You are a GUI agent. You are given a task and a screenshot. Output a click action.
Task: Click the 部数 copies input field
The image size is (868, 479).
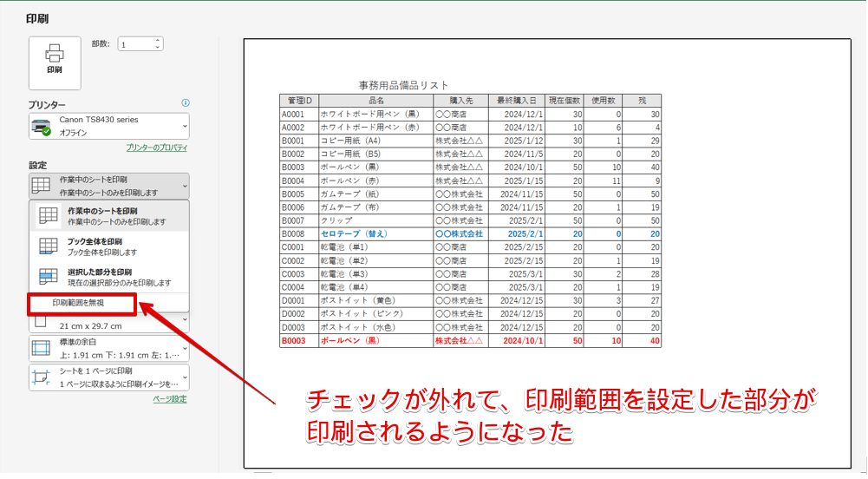pyautogui.click(x=135, y=44)
